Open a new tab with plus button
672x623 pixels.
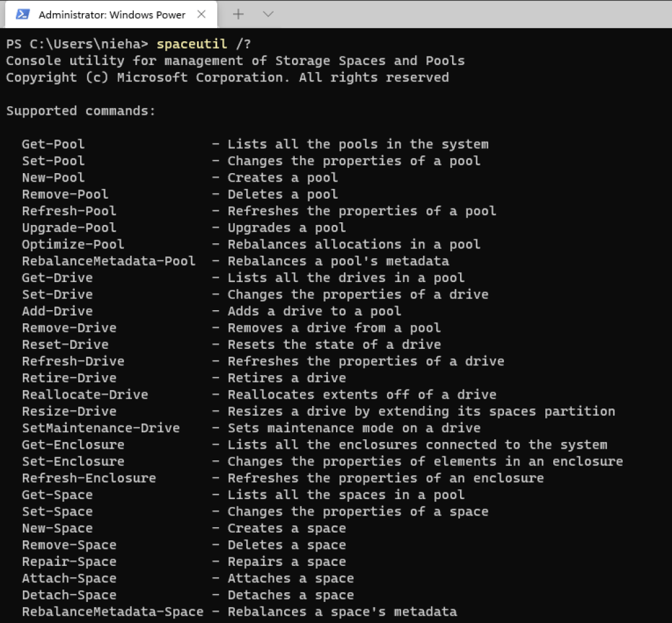coord(239,14)
